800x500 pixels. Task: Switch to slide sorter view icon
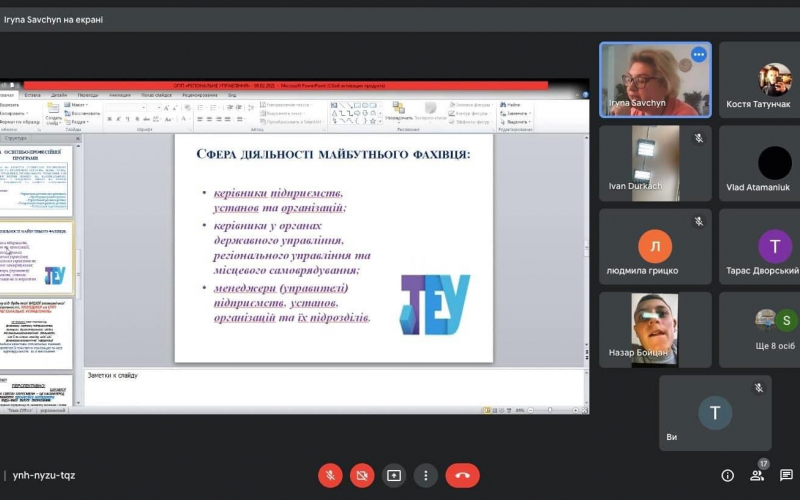[x=495, y=410]
